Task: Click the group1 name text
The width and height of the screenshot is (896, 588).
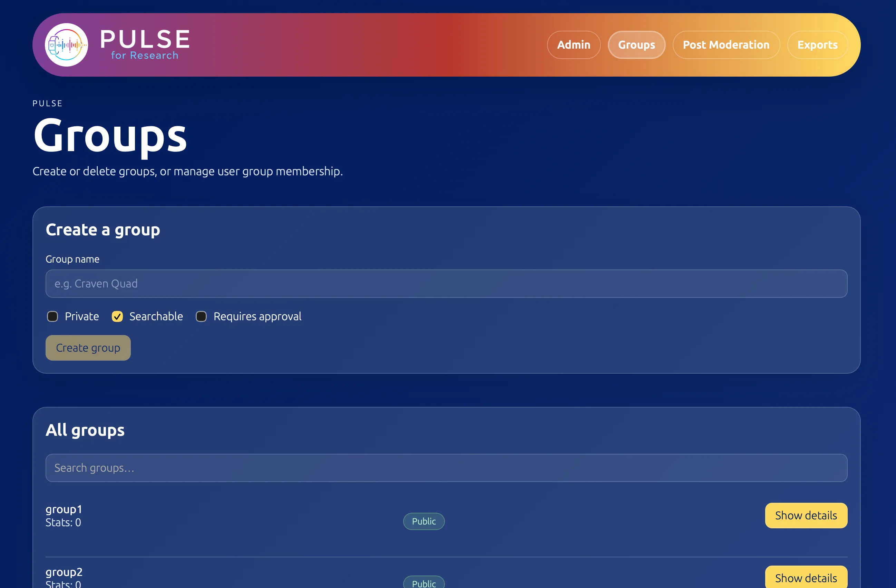Action: (x=64, y=509)
